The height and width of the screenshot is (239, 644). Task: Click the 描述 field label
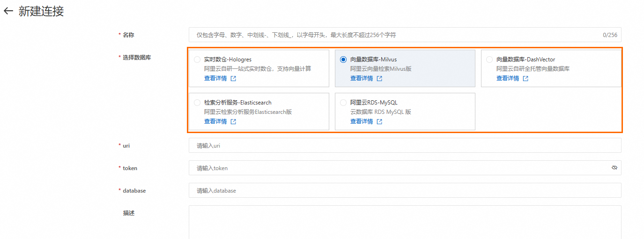pos(129,213)
